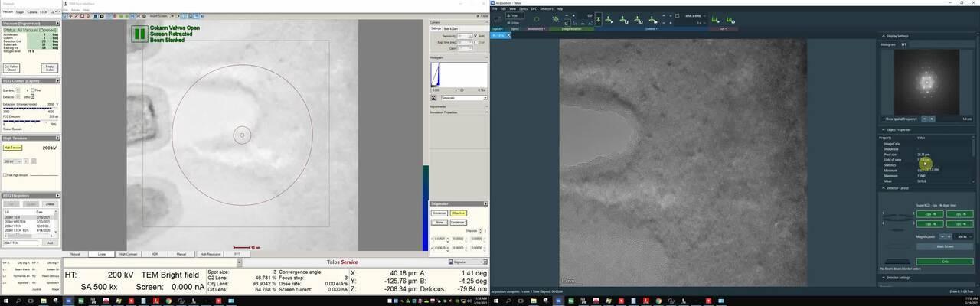
Task: Click the green pause acquisition icon
Action: (x=139, y=34)
